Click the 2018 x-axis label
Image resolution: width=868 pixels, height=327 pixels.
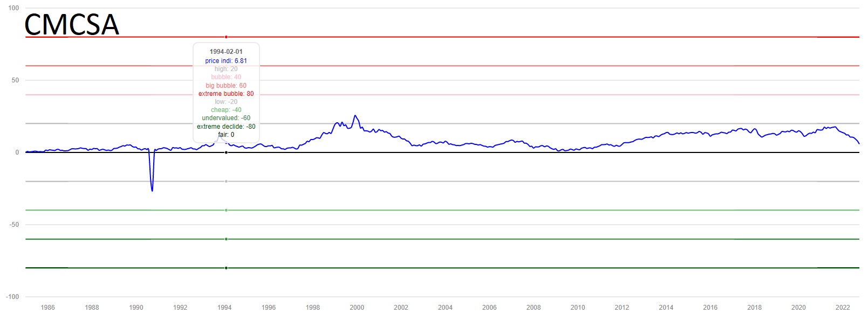755,308
